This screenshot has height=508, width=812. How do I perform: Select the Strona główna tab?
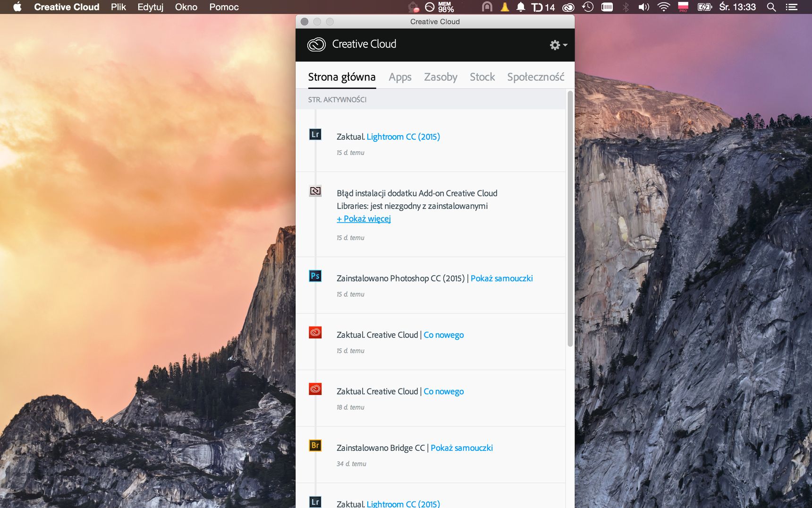(342, 77)
